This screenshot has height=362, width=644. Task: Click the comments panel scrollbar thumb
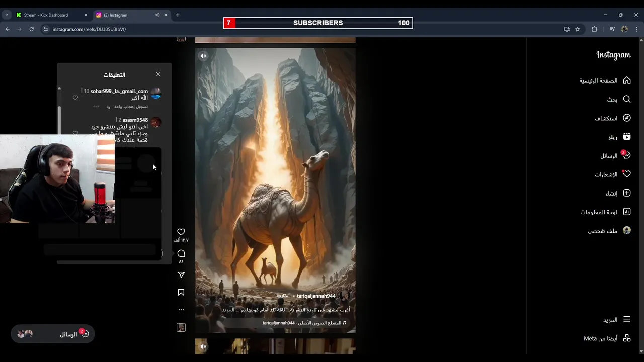pyautogui.click(x=59, y=120)
